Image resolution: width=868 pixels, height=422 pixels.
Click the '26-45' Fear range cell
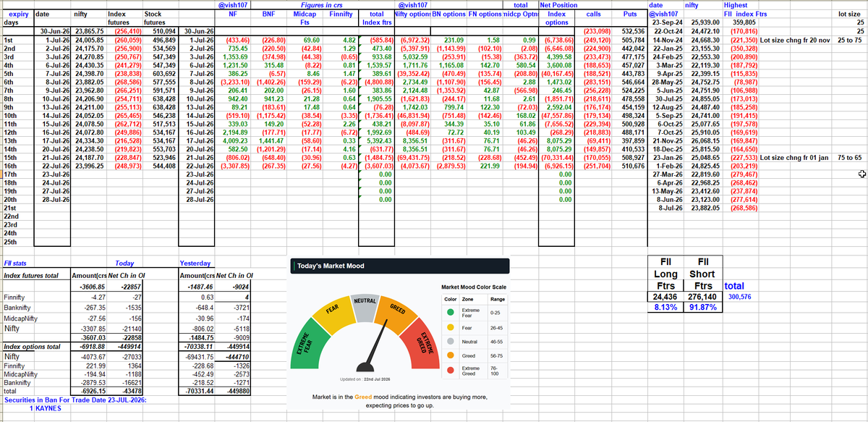click(498, 327)
